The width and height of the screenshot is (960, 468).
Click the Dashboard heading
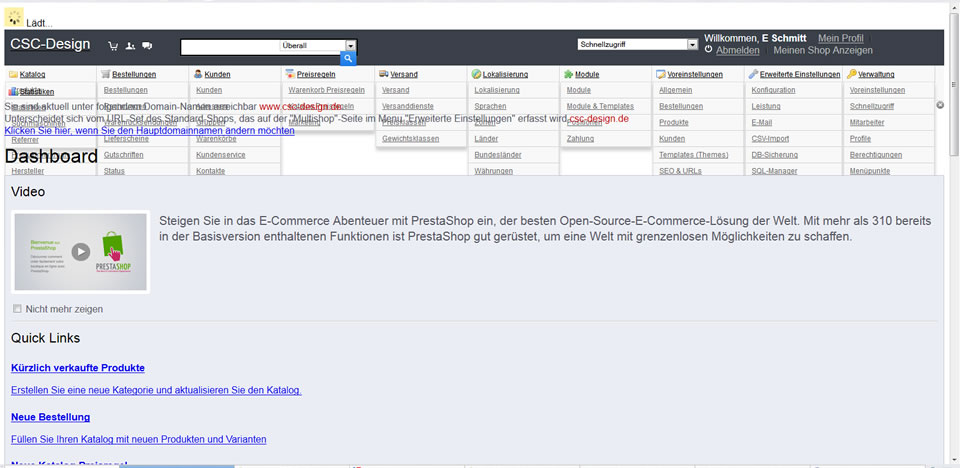click(x=51, y=156)
